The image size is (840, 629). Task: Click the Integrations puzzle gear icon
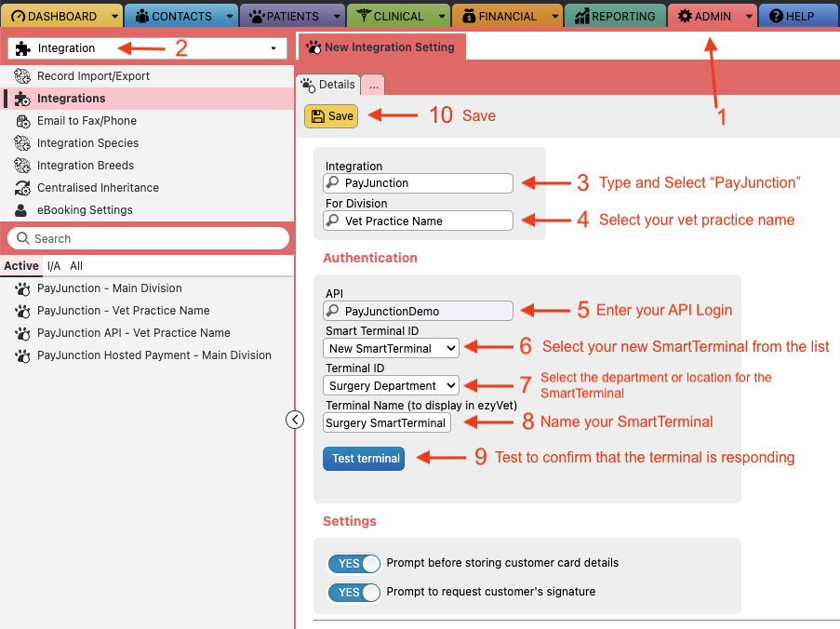pos(22,99)
